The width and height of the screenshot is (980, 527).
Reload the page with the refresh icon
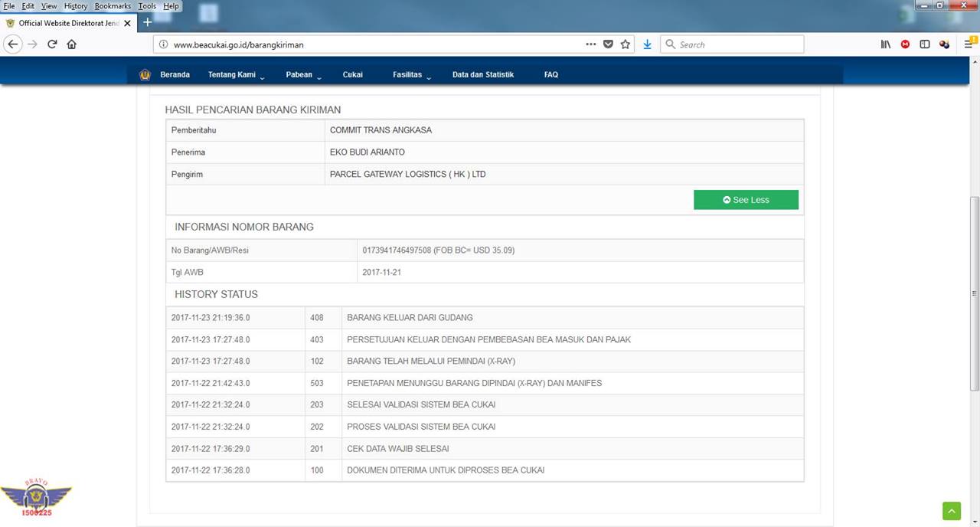click(x=52, y=44)
